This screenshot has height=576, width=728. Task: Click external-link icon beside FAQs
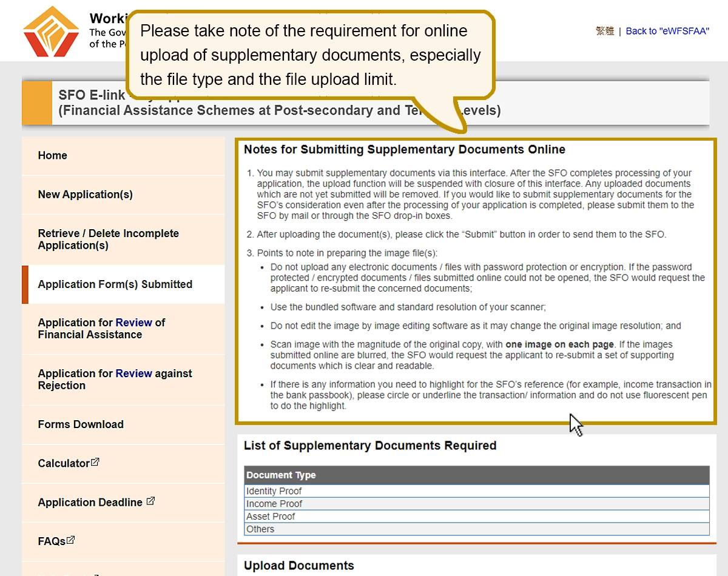(71, 540)
